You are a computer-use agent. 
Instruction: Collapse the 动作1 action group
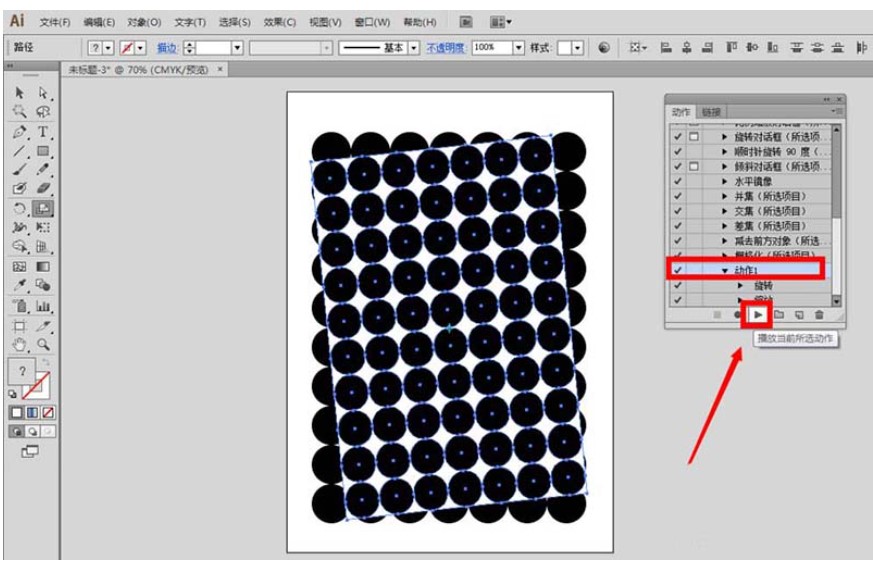pyautogui.click(x=724, y=270)
